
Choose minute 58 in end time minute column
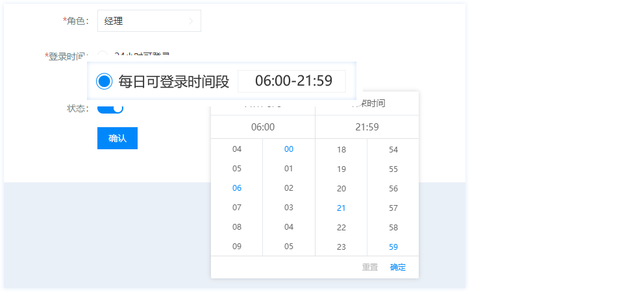(x=393, y=228)
